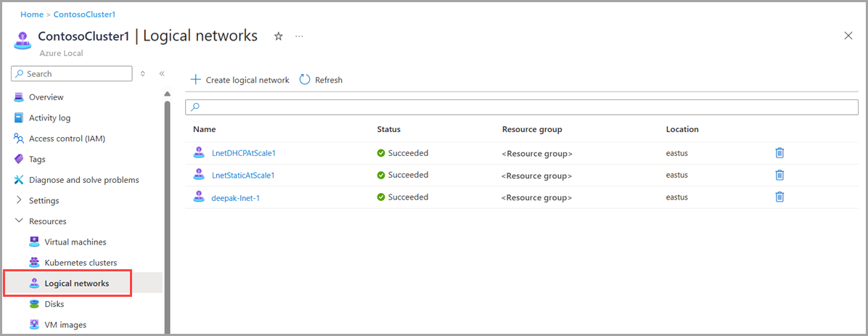Click the sidebar sort arrows icon

143,73
